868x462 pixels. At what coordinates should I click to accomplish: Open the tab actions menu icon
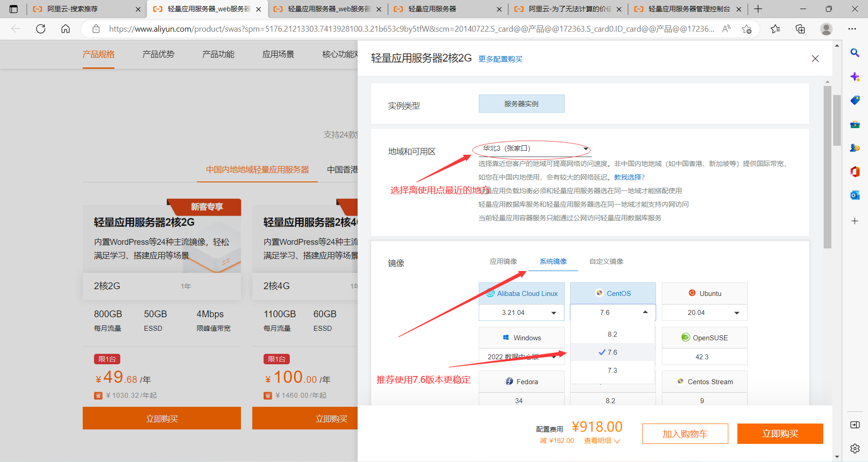tap(14, 9)
